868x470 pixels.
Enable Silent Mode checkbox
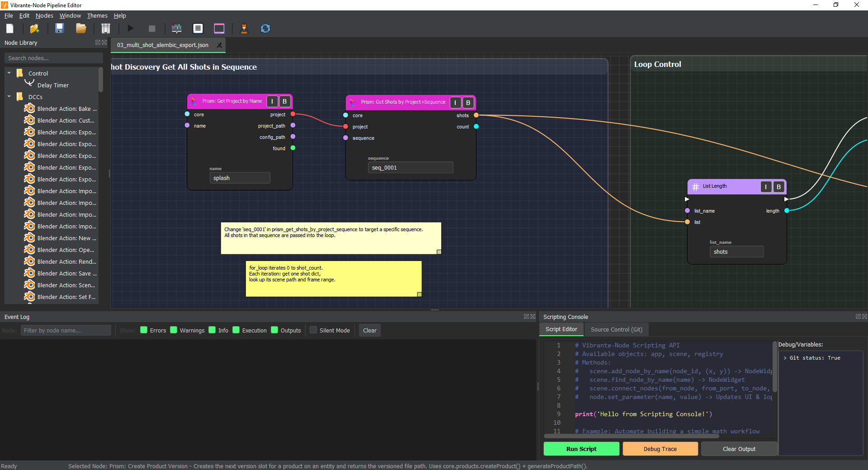pyautogui.click(x=313, y=330)
